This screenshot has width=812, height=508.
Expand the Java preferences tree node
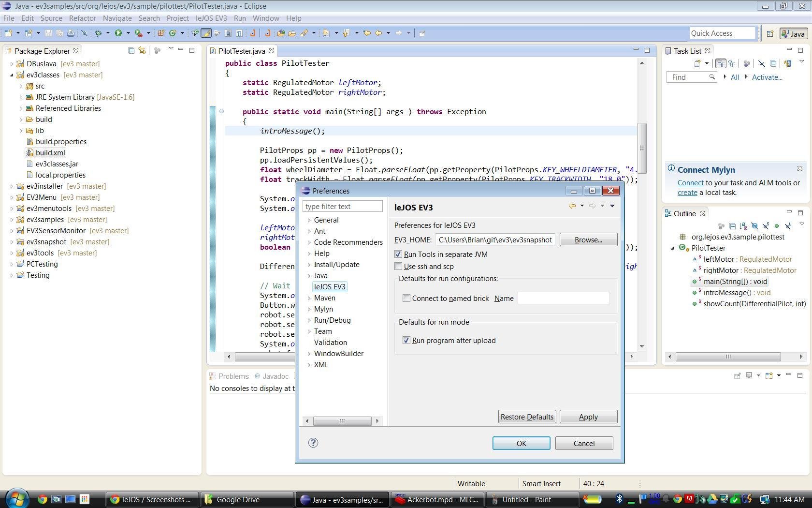coord(309,276)
